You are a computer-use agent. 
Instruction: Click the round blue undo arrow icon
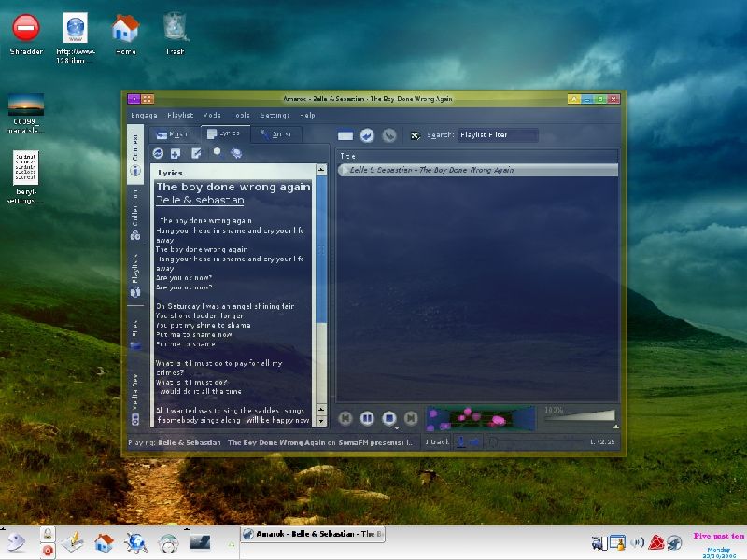[x=367, y=135]
